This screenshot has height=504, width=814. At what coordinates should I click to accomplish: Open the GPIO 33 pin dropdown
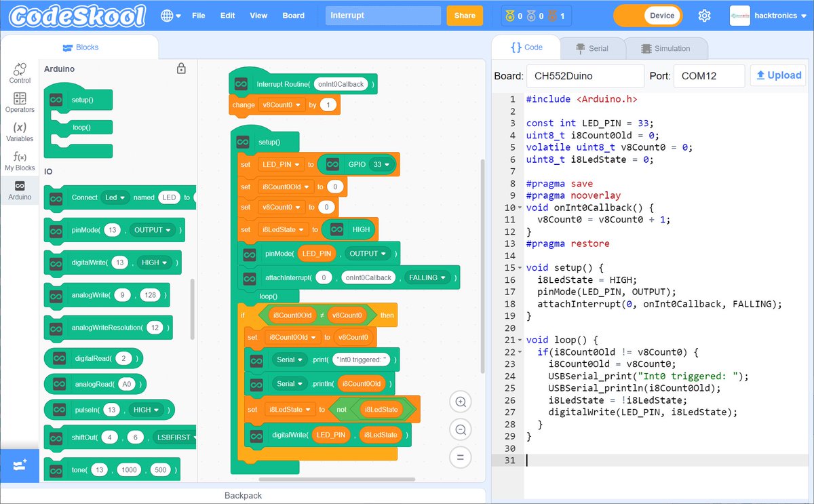[381, 164]
